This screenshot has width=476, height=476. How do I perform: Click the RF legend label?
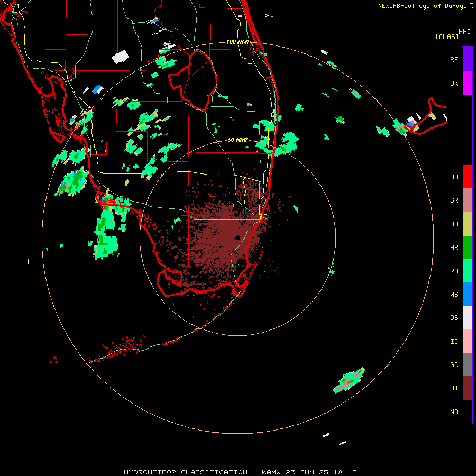tap(454, 60)
